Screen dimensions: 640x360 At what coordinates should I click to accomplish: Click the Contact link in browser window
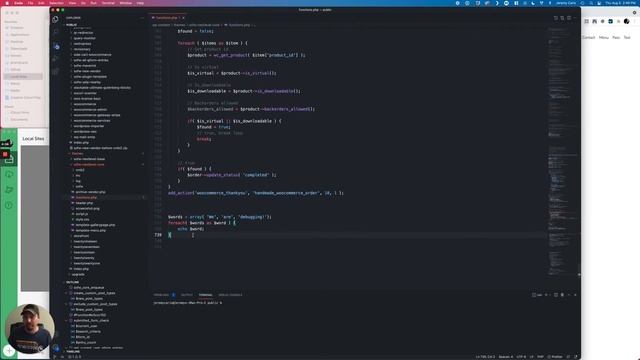tap(589, 38)
